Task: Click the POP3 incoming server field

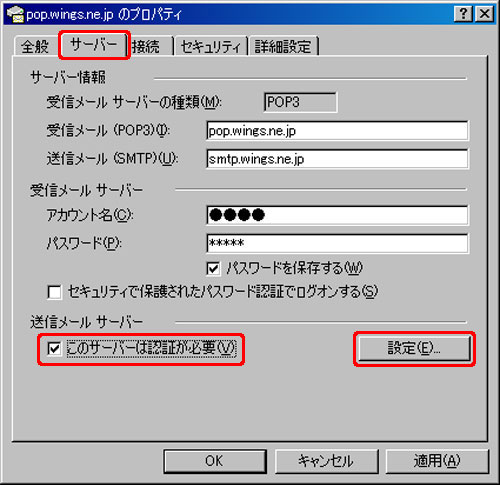Action: click(x=337, y=131)
